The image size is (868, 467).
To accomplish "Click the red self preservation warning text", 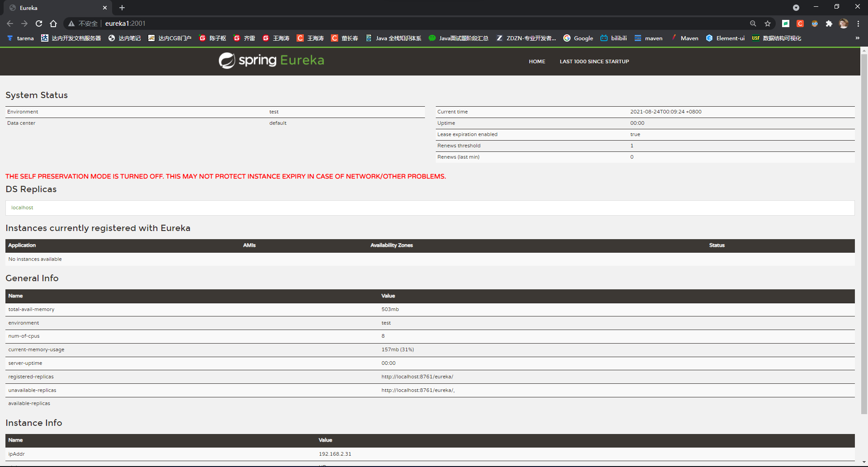I will pyautogui.click(x=226, y=176).
